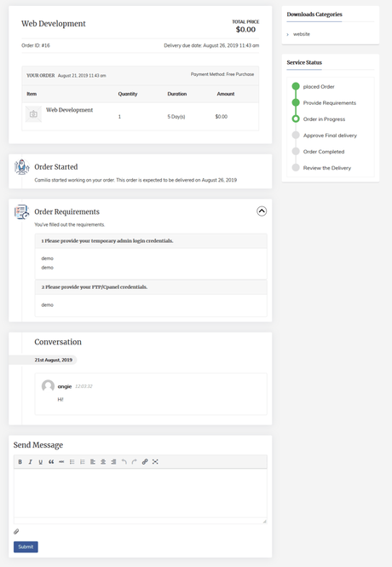This screenshot has height=567, width=392.
Task: Click the resize handle of the message box
Action: point(264,521)
